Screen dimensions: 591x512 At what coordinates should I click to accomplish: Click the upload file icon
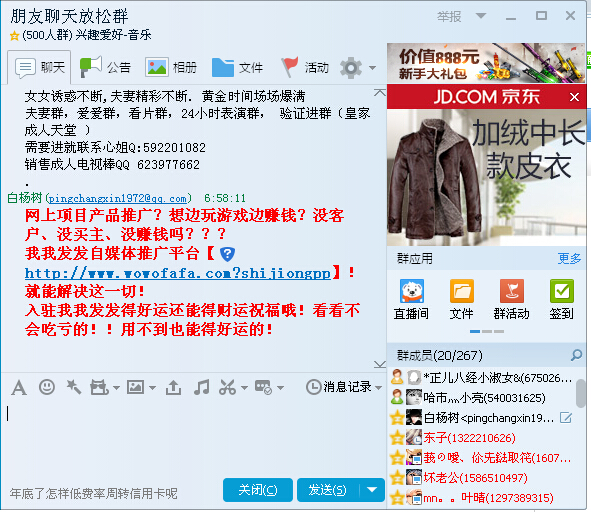(x=173, y=388)
